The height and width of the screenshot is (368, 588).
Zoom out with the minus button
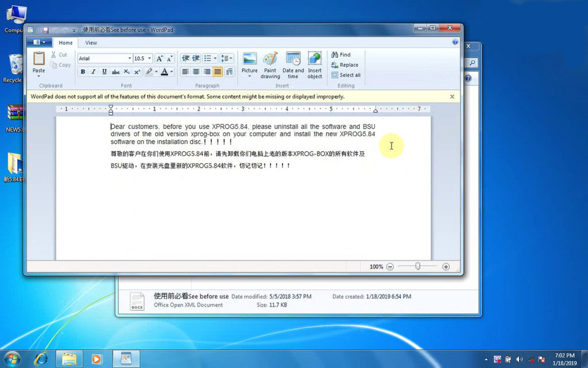point(390,267)
